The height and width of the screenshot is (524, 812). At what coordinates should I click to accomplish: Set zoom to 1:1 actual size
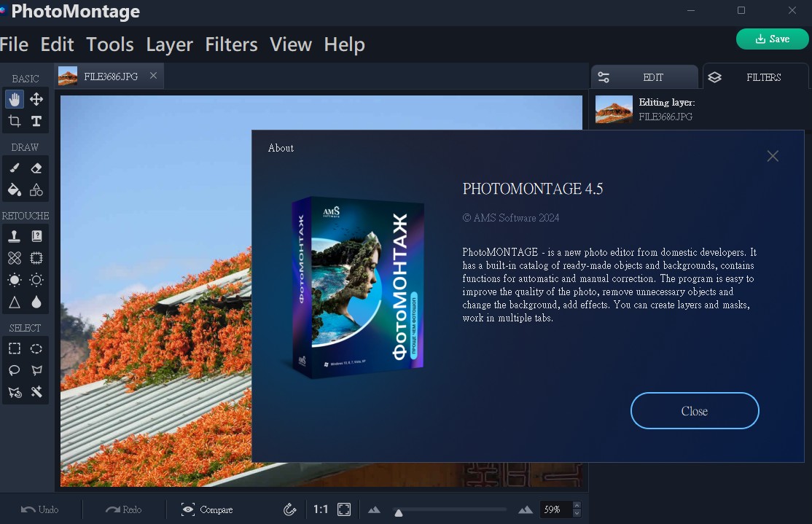(x=321, y=509)
